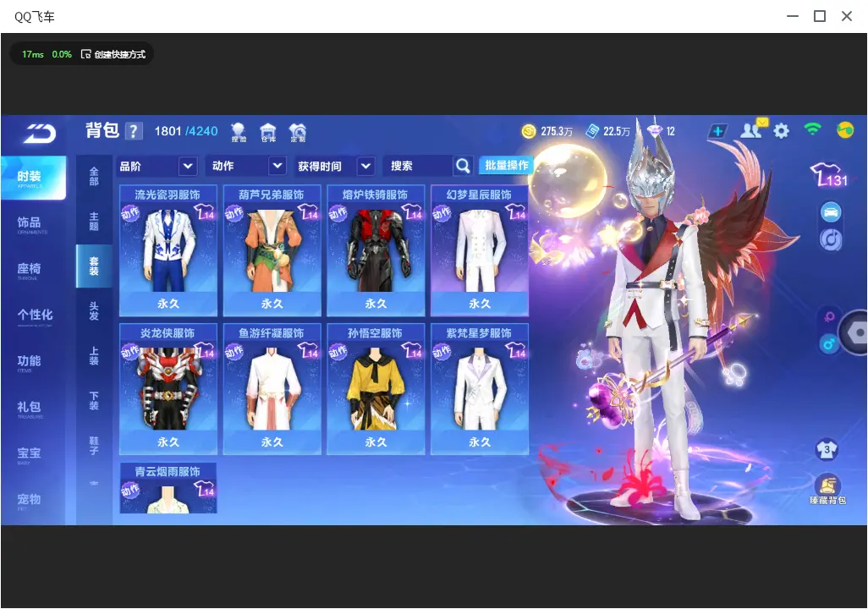The image size is (868, 609).
Task: Click the 创建快捷方式 text in overlay
Action: point(119,54)
